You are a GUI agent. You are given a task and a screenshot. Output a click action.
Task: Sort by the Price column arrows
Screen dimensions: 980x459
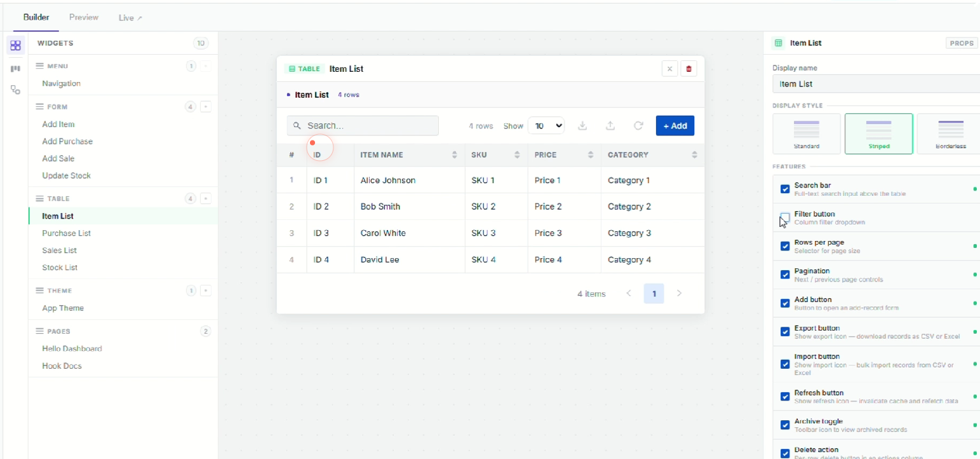[591, 155]
